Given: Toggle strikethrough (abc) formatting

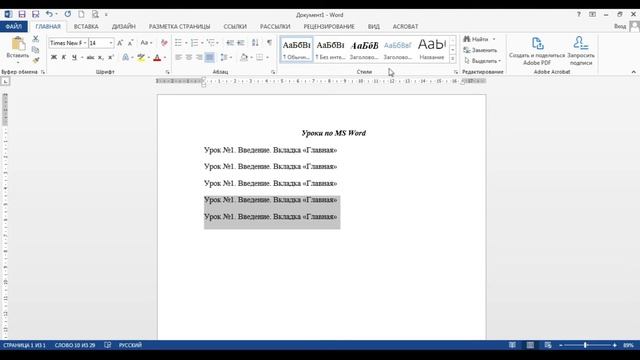Looking at the screenshot, I should point(91,58).
